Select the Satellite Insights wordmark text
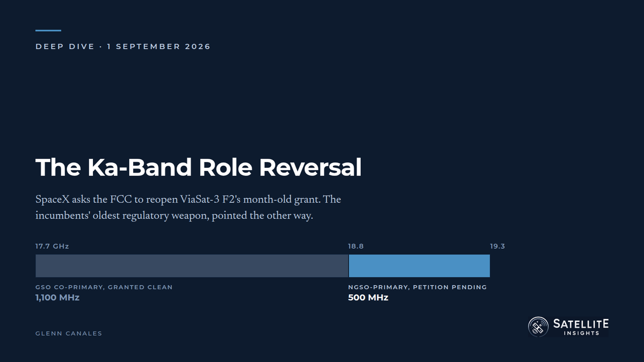This screenshot has height=362, width=644. [581, 327]
